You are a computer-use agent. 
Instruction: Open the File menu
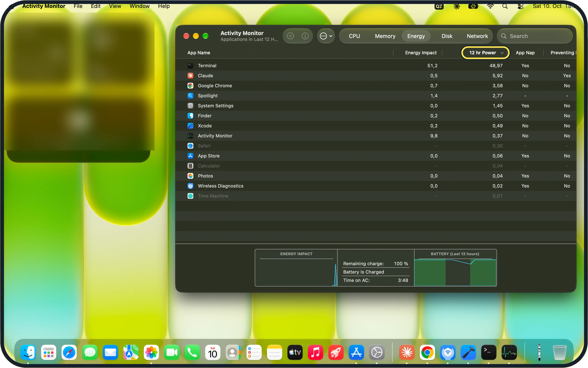pos(78,6)
